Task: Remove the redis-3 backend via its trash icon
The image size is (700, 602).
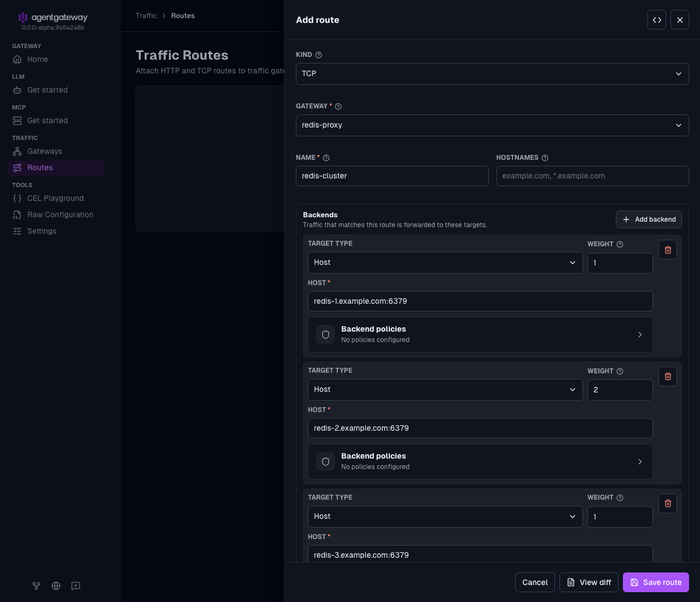Action: point(668,503)
